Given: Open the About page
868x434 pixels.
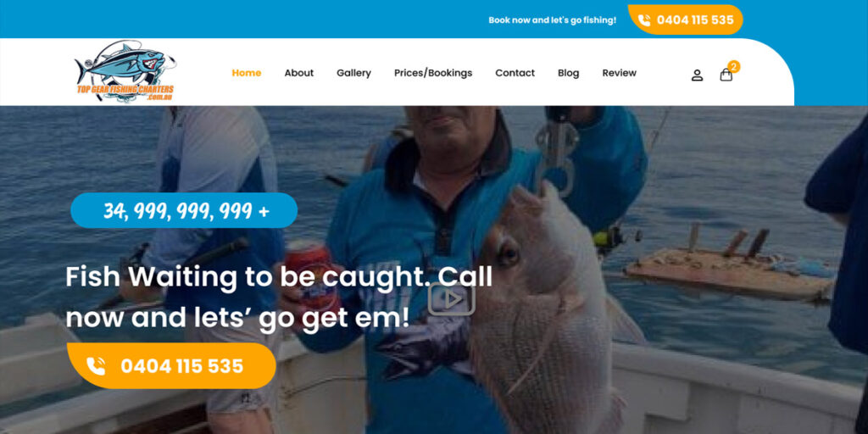Looking at the screenshot, I should click(x=299, y=73).
